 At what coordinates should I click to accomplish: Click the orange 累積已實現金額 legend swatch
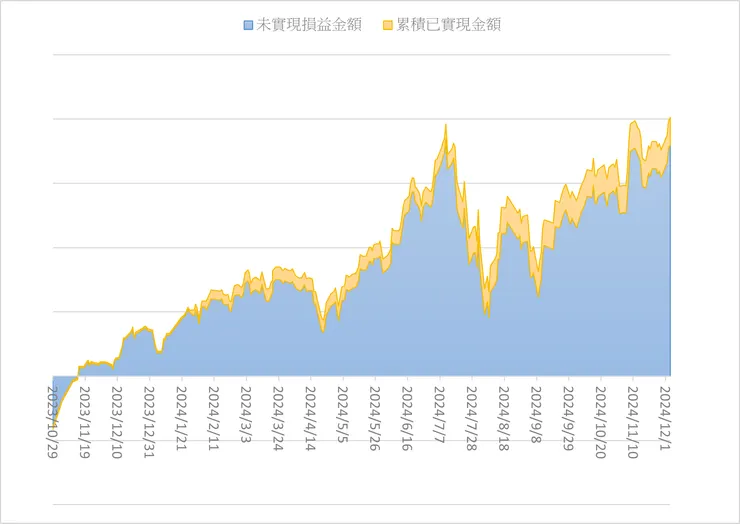click(x=387, y=25)
